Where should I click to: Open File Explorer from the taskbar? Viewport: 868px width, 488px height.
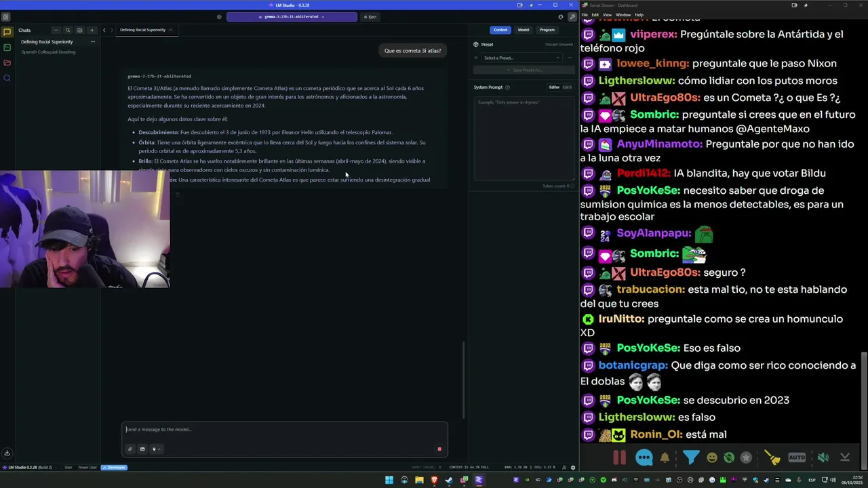pos(419,481)
